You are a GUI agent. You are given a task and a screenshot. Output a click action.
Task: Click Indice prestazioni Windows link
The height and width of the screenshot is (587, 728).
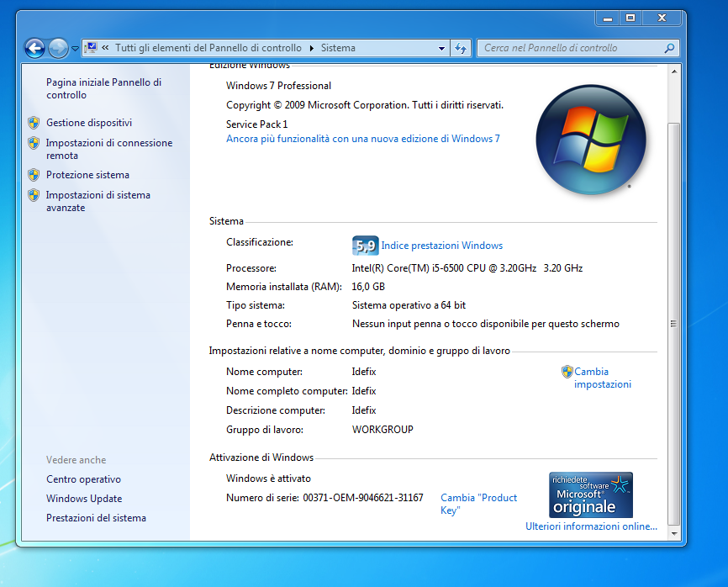click(x=441, y=246)
